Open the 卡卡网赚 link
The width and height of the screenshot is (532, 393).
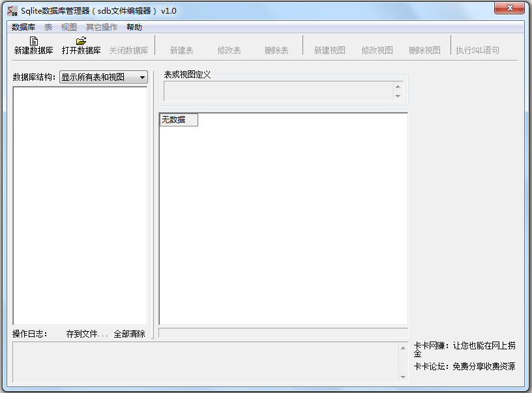pos(464,349)
